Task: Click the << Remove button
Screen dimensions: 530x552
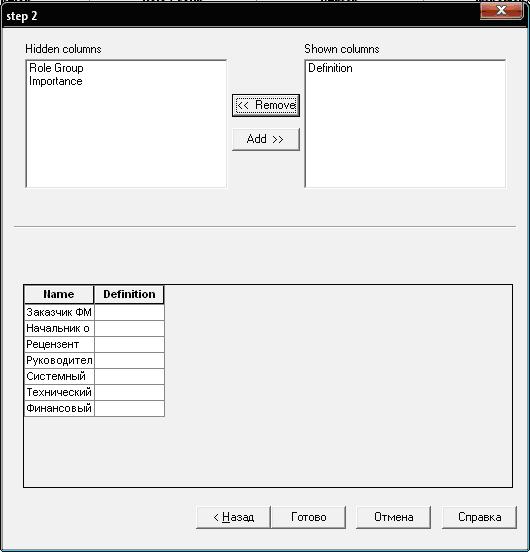Action: click(266, 105)
